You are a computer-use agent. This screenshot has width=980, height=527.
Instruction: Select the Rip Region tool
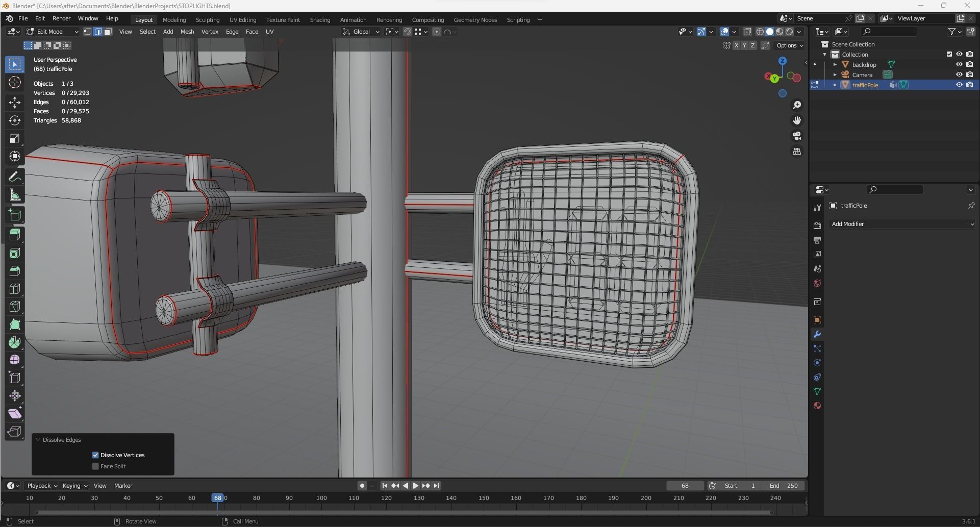[x=15, y=432]
